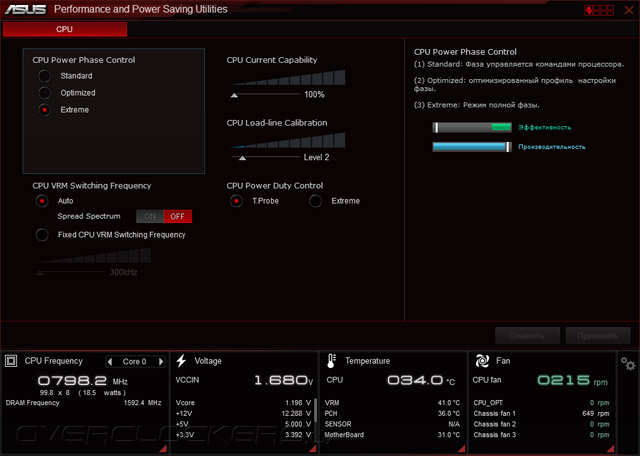Select next core with right arrow
Image resolution: width=640 pixels, height=456 pixels.
click(x=161, y=362)
